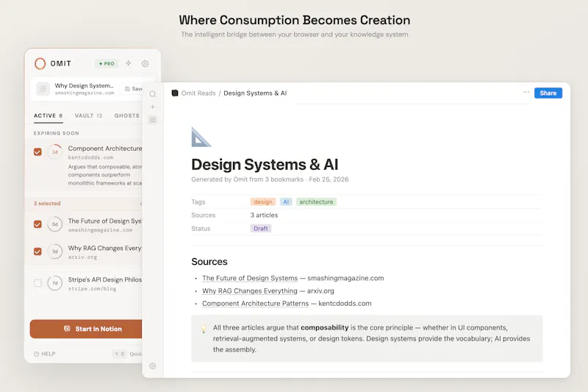588x392 pixels.
Task: Open the three-dots more menu
Action: coord(526,92)
